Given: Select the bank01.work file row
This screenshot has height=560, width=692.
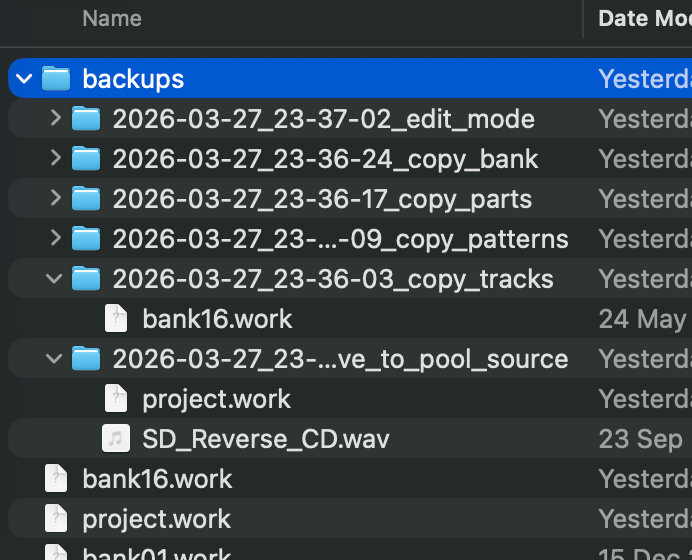Looking at the screenshot, I should [x=157, y=554].
